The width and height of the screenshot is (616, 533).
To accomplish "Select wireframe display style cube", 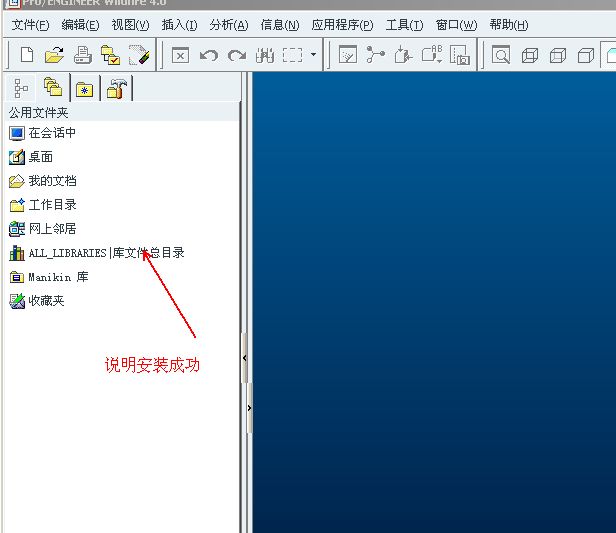I will point(530,55).
